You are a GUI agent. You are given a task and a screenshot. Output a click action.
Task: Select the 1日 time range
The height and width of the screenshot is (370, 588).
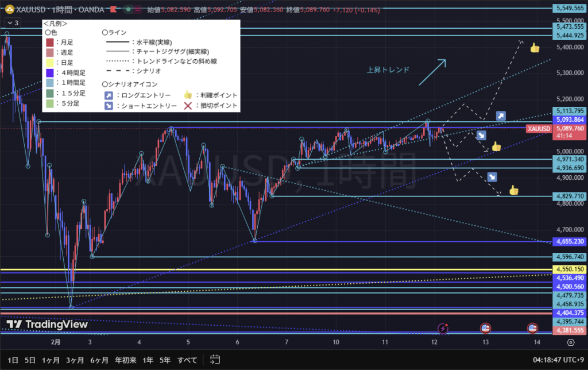pos(13,360)
